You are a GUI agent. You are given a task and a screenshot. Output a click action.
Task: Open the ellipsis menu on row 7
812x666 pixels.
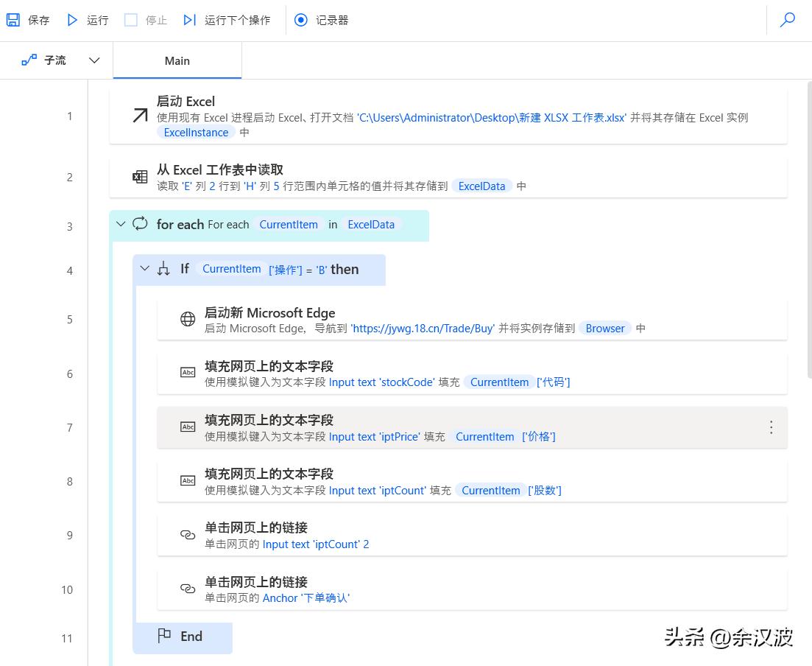(771, 427)
